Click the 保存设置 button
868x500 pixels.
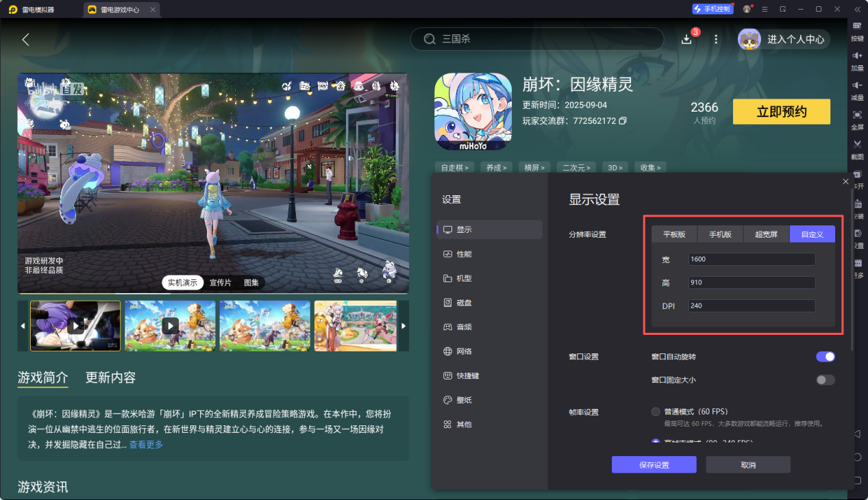tap(654, 465)
